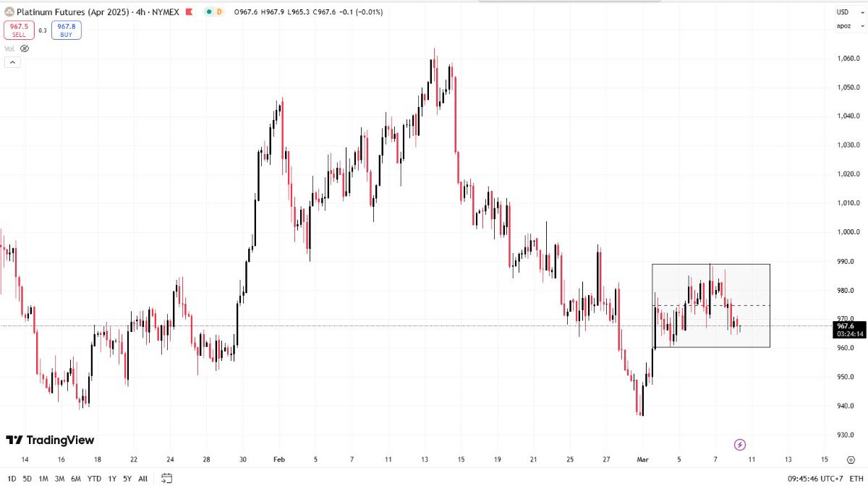Click the orange D delayed-data badge
This screenshot has width=868, height=486.
coord(218,12)
